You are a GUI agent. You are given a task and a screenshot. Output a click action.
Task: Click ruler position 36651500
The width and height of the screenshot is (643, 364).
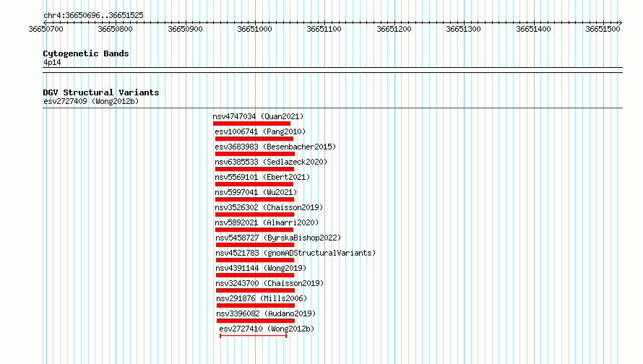603,29
